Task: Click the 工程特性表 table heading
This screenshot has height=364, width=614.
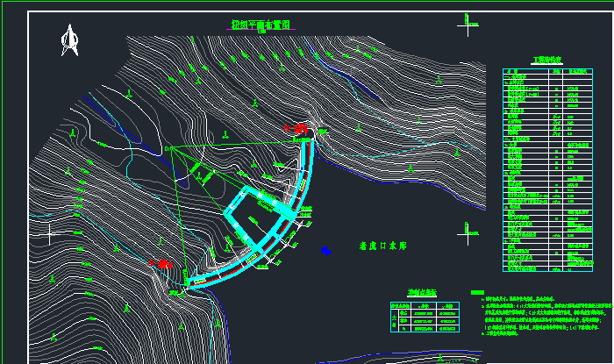Action: (x=547, y=60)
